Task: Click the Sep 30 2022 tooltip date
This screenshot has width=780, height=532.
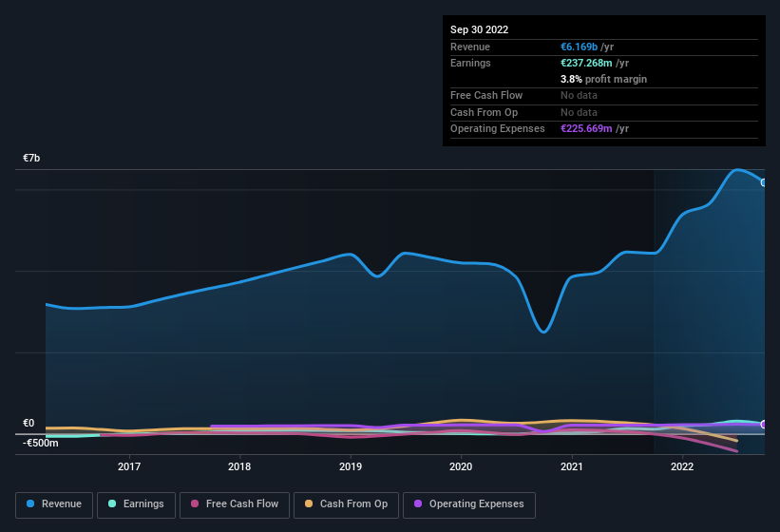Action: (479, 29)
